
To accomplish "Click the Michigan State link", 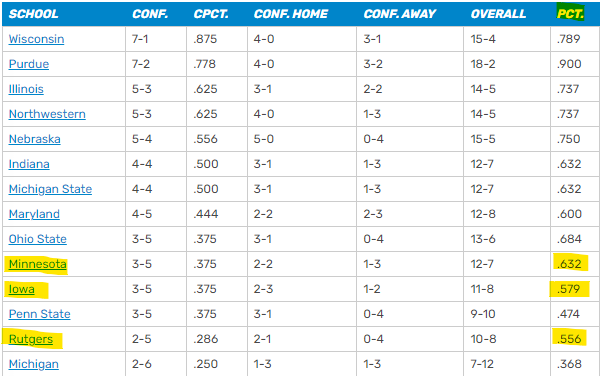I will click(x=50, y=189).
